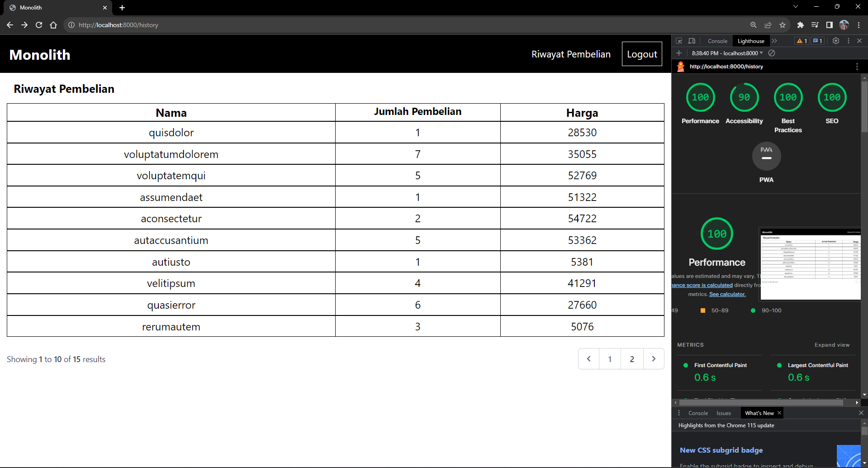The width and height of the screenshot is (868, 468).
Task: Open the Extensions puzzle icon
Action: (x=800, y=25)
